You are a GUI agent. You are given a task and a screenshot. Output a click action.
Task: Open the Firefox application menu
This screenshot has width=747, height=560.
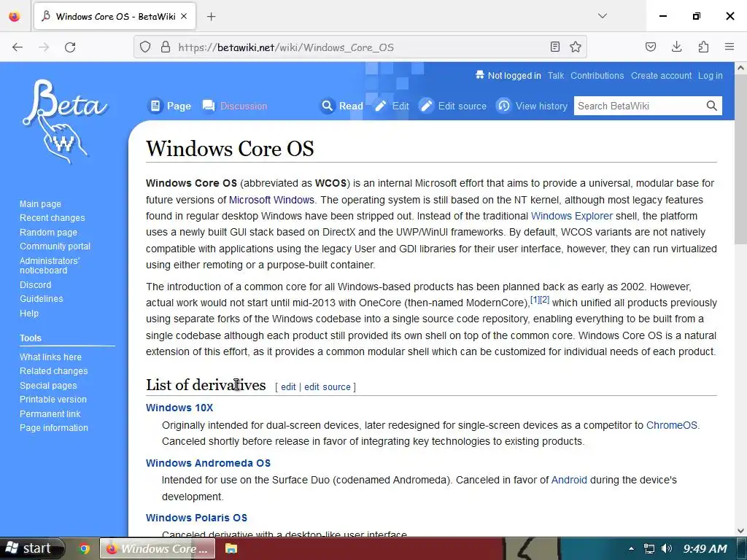(729, 47)
